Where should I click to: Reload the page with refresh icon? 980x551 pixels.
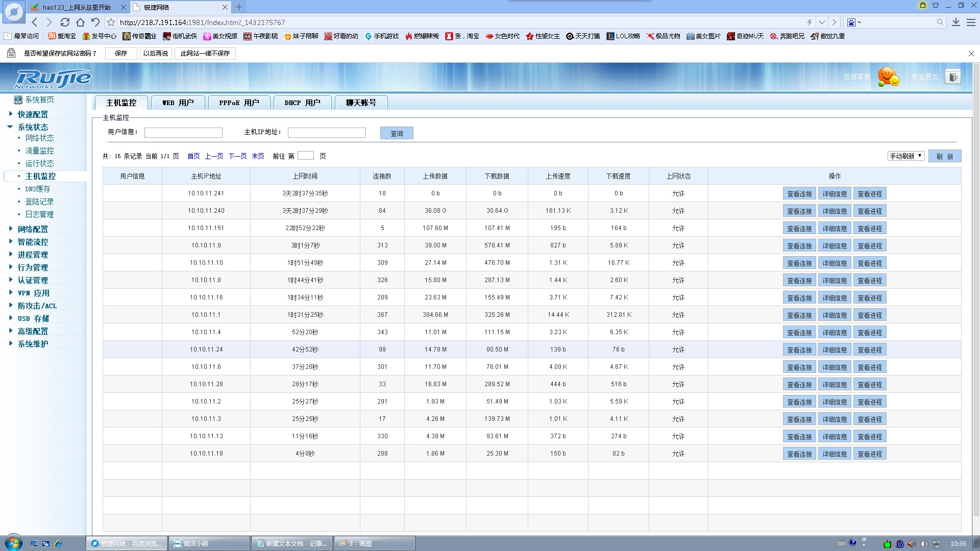tap(65, 22)
